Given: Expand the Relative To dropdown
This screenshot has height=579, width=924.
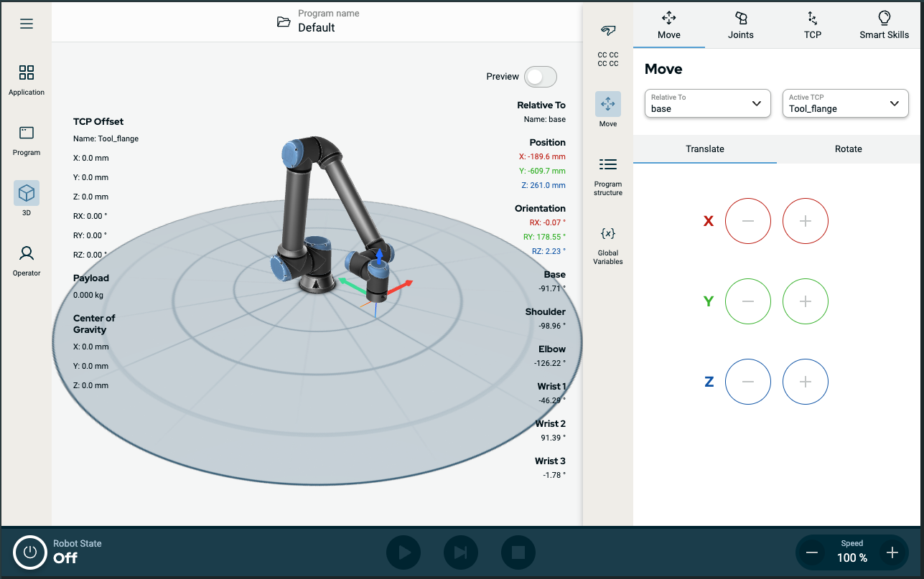Looking at the screenshot, I should tap(707, 103).
